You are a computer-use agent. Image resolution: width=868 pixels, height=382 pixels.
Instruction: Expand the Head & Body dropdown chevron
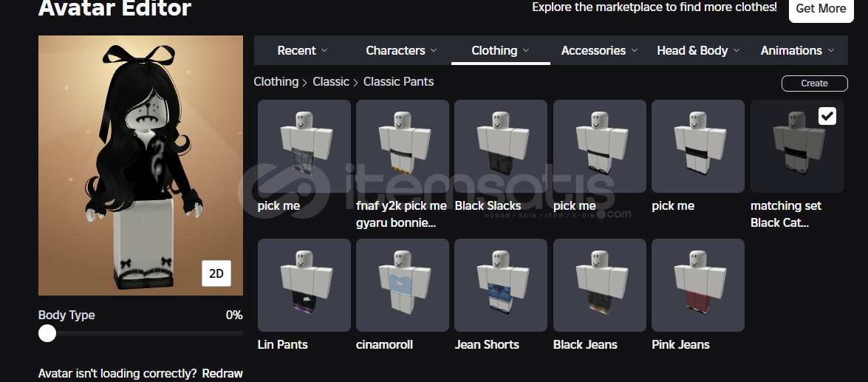point(737,50)
